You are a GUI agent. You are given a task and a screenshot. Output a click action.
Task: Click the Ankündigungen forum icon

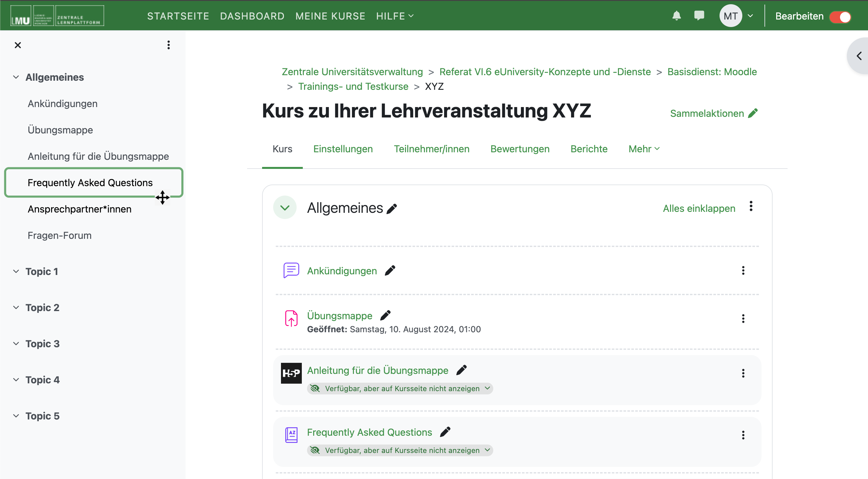point(291,270)
